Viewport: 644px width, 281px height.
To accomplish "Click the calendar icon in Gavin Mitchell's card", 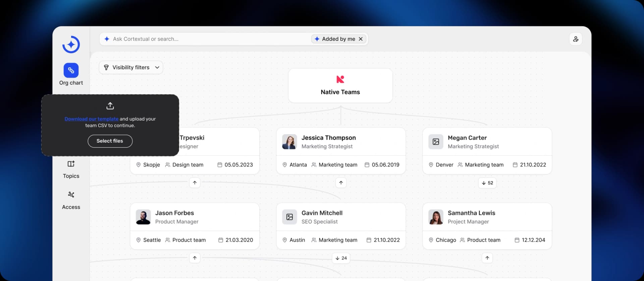I will coord(369,240).
